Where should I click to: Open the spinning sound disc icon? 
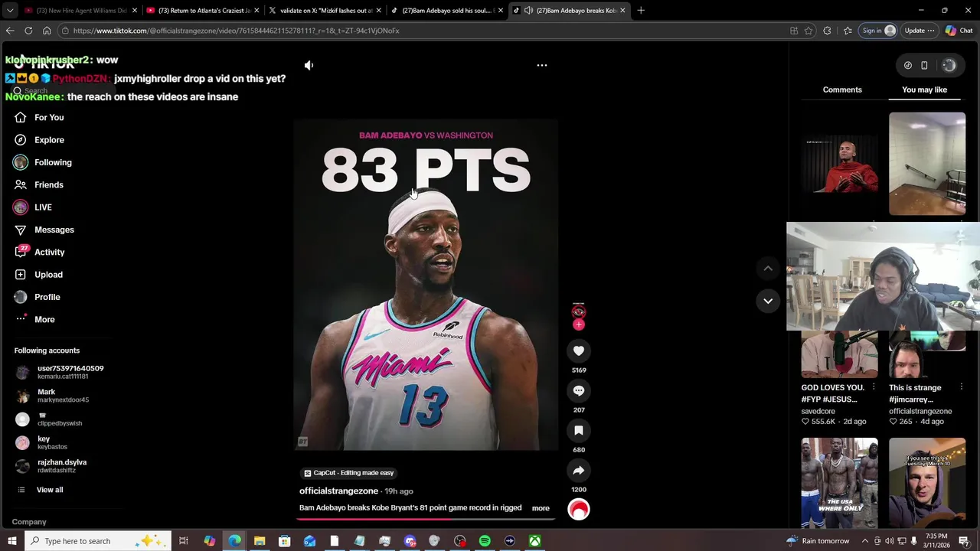pyautogui.click(x=579, y=509)
